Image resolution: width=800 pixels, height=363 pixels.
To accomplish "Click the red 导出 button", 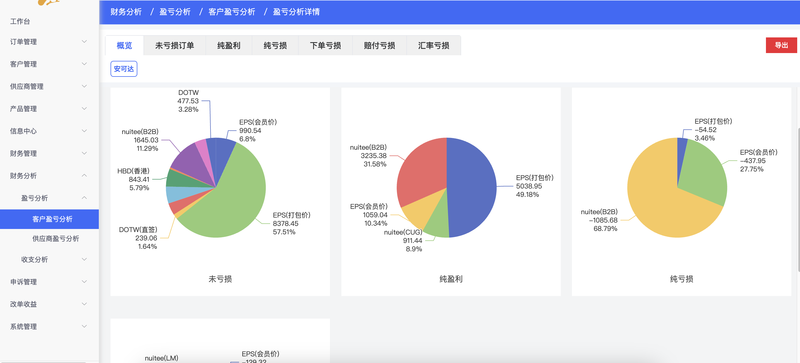I will pos(781,45).
